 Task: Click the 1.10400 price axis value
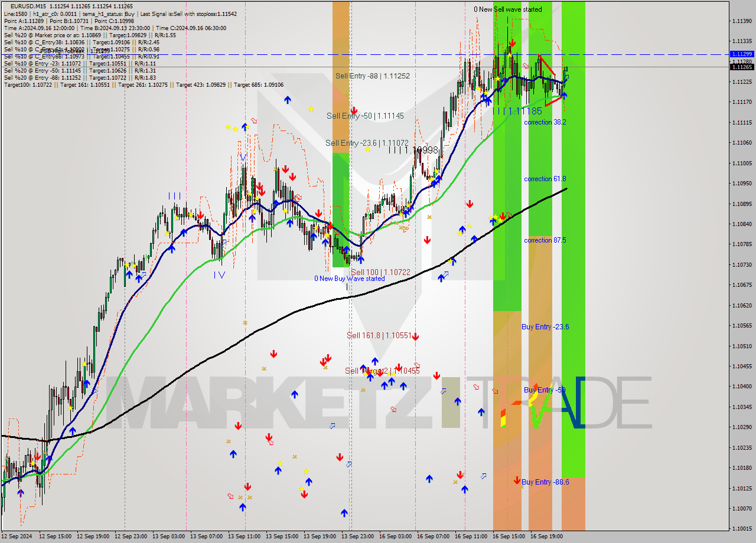[x=742, y=387]
